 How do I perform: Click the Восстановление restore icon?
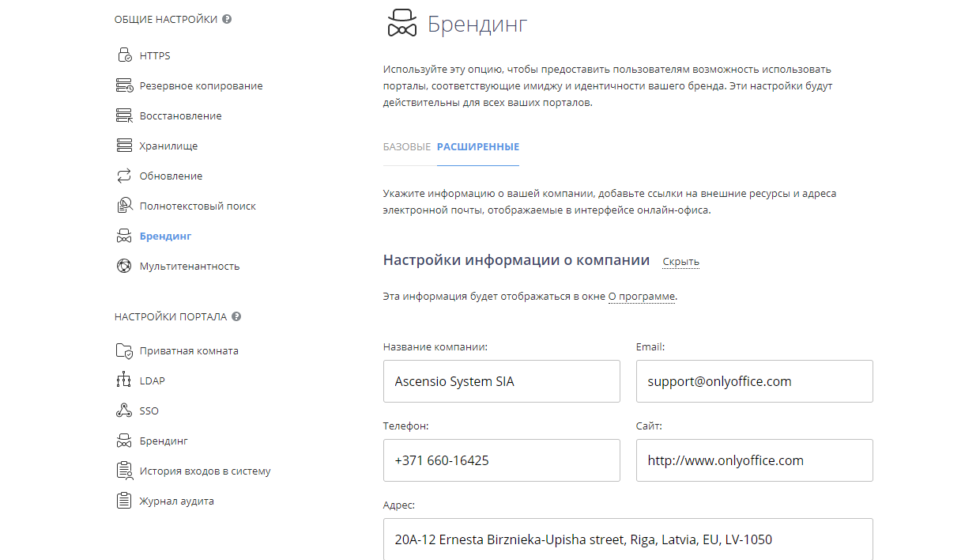click(x=124, y=115)
